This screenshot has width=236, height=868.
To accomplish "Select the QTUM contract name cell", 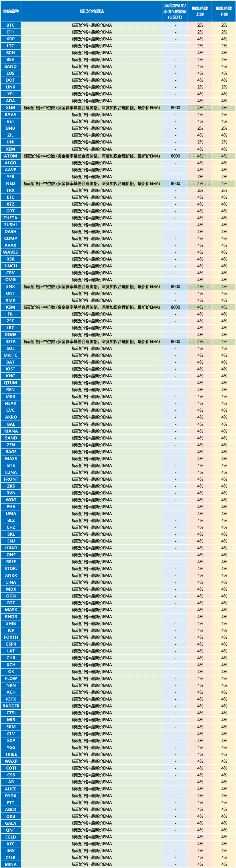I will point(10,383).
